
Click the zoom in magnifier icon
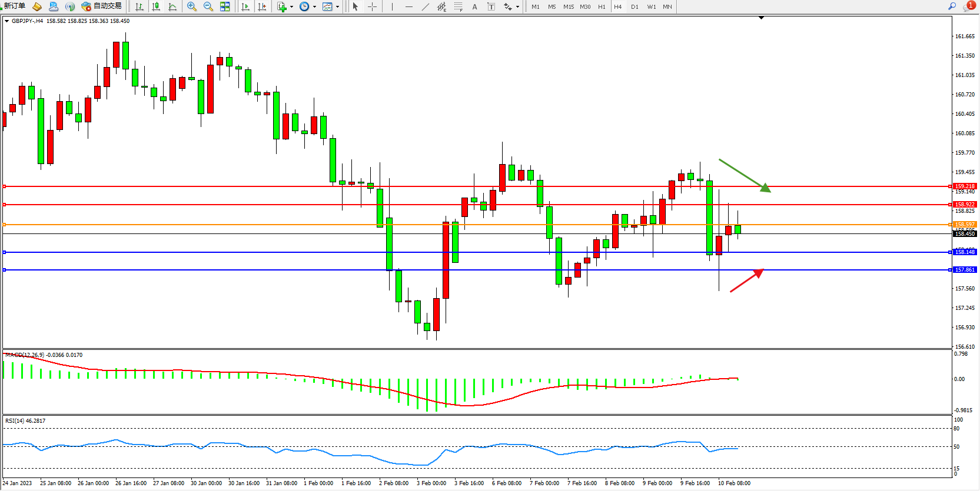point(191,6)
